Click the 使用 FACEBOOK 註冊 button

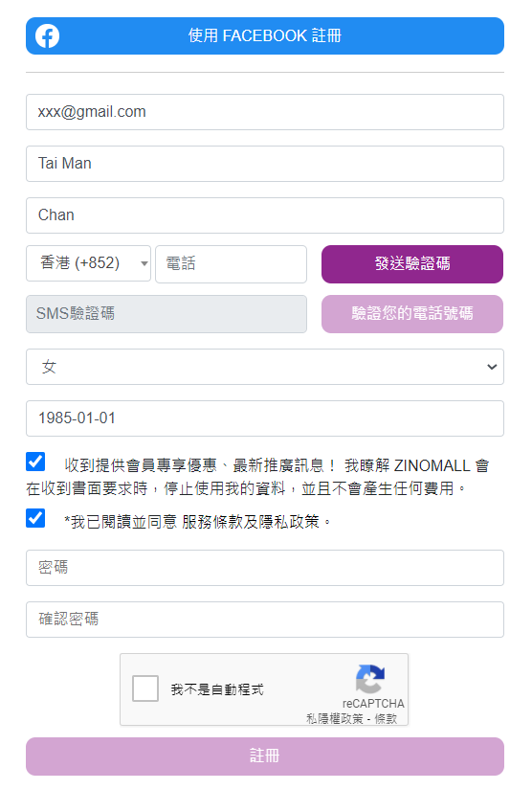265,35
